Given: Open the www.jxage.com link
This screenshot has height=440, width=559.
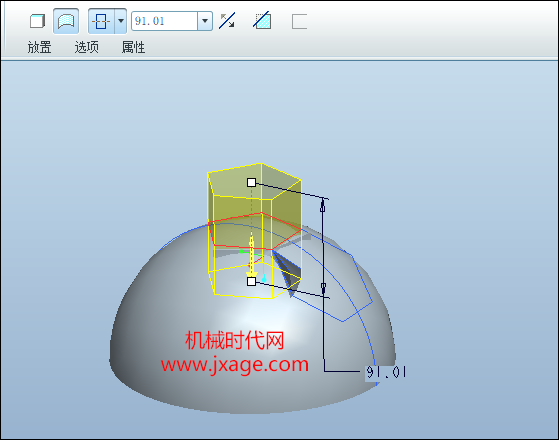Looking at the screenshot, I should point(235,365).
